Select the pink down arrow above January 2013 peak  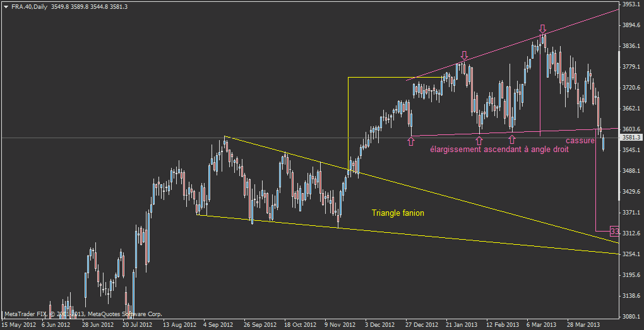click(464, 56)
